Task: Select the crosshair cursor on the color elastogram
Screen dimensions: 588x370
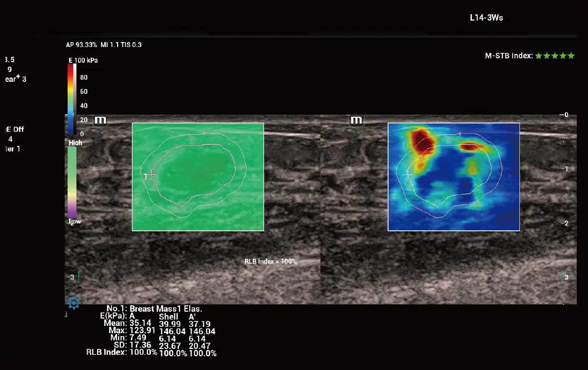Action: tap(408, 174)
